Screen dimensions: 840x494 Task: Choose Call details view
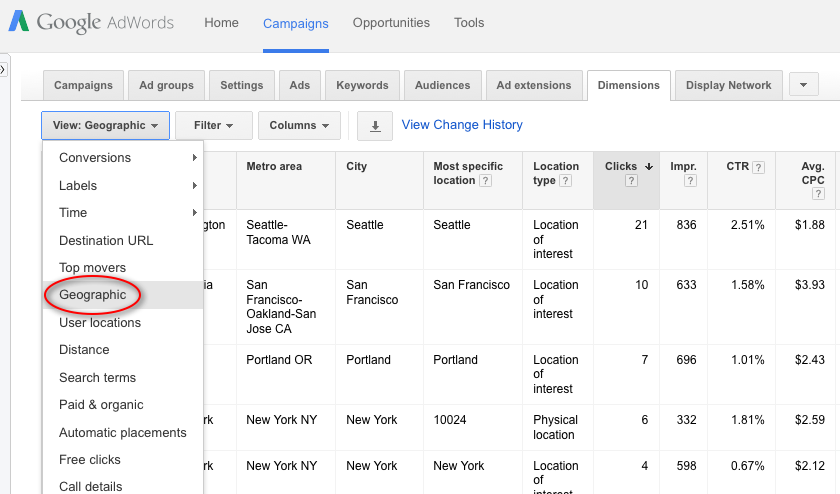123,486
